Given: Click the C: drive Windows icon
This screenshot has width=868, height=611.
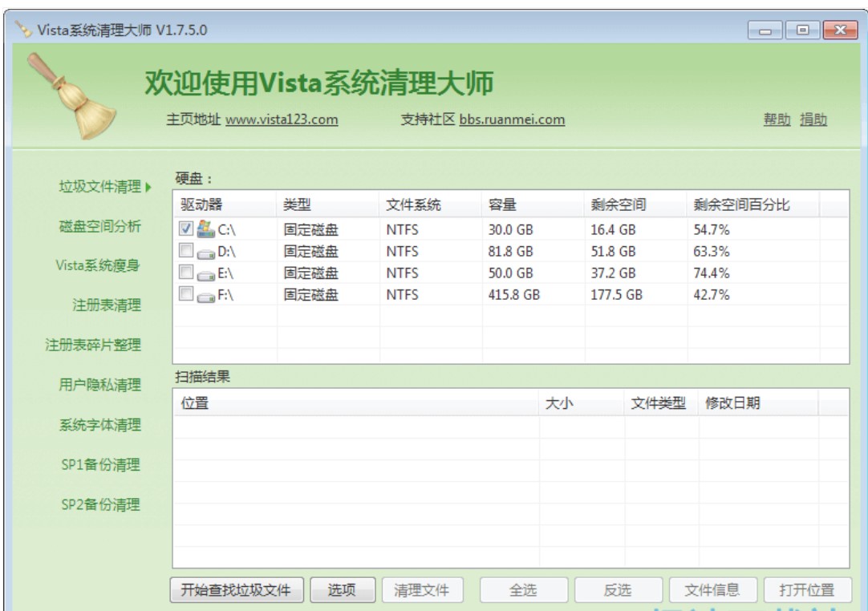Looking at the screenshot, I should click(x=206, y=229).
